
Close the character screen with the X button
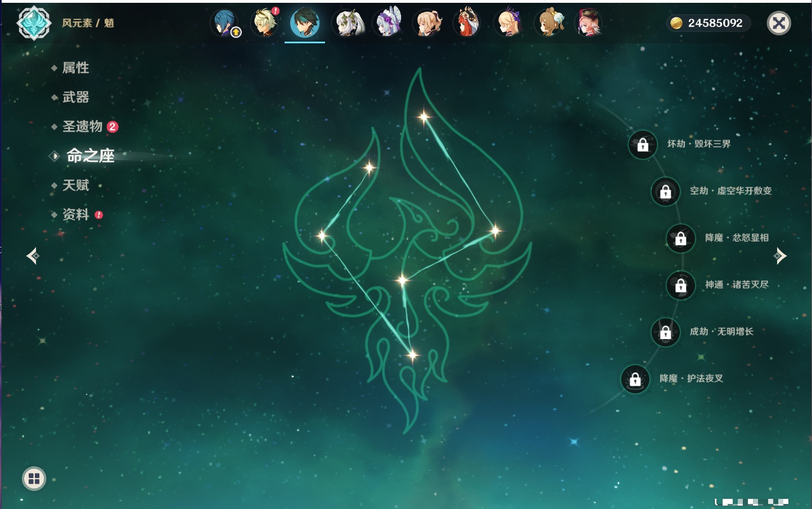click(779, 23)
